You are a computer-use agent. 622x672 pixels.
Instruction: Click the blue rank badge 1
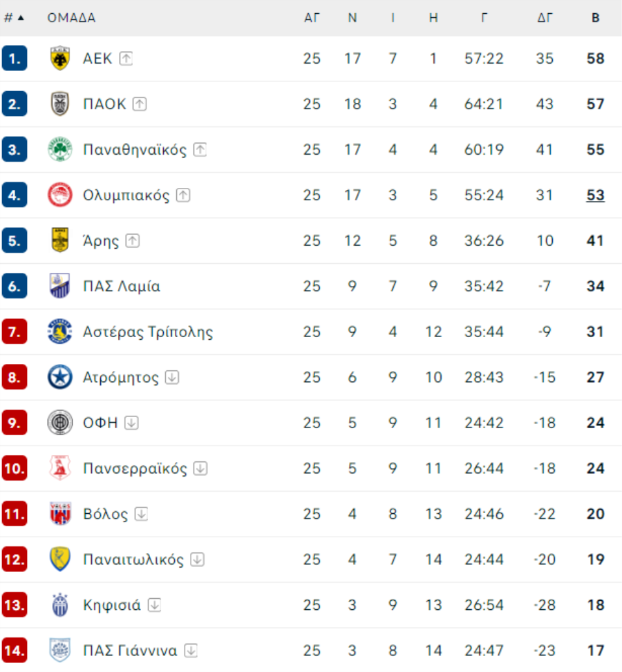pyautogui.click(x=15, y=59)
